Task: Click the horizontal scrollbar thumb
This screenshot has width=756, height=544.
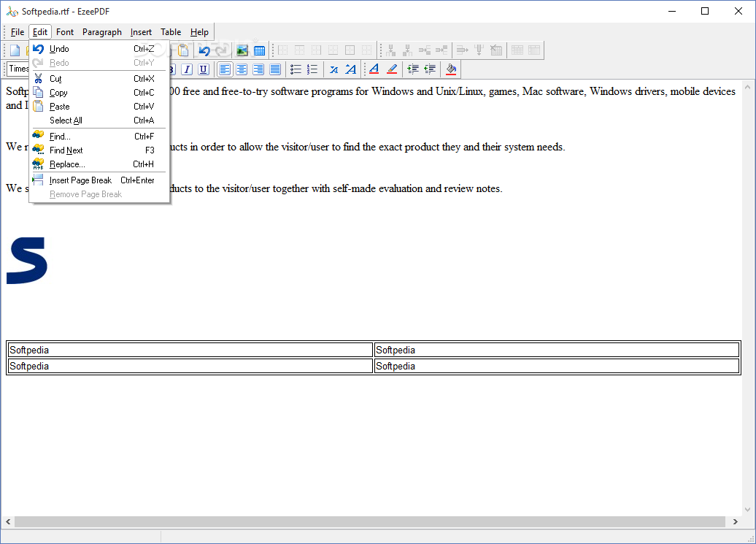Action: (x=370, y=522)
